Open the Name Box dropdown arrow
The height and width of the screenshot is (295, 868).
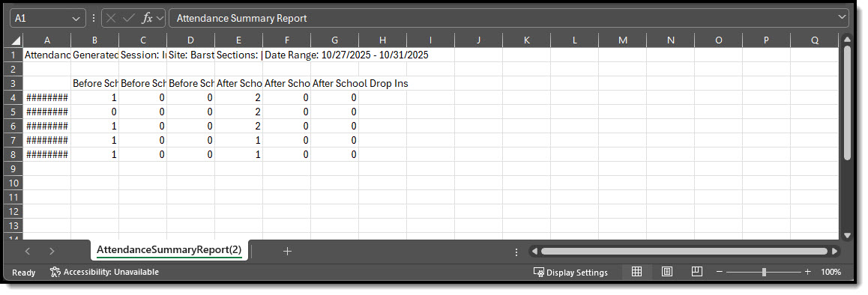point(76,18)
